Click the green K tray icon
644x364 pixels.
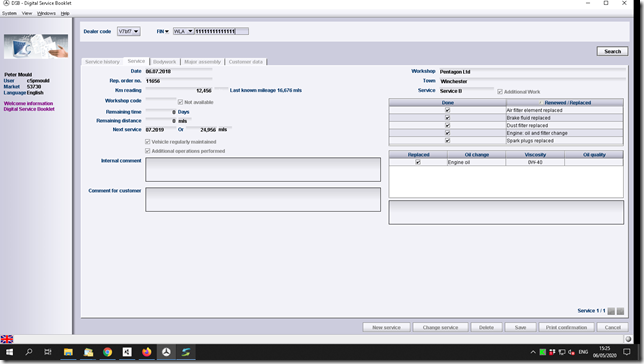click(x=543, y=352)
